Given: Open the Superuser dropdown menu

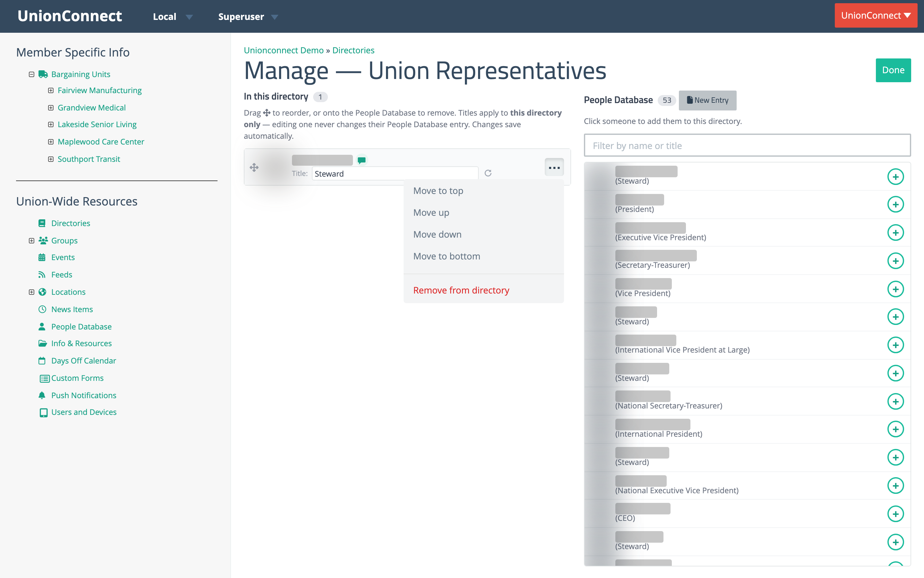Looking at the screenshot, I should [x=248, y=16].
